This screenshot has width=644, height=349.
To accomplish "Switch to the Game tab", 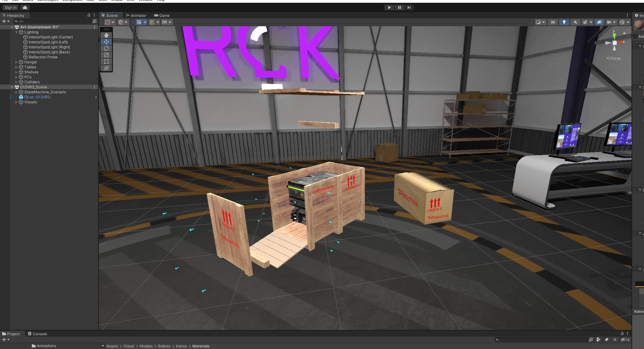I will 162,15.
